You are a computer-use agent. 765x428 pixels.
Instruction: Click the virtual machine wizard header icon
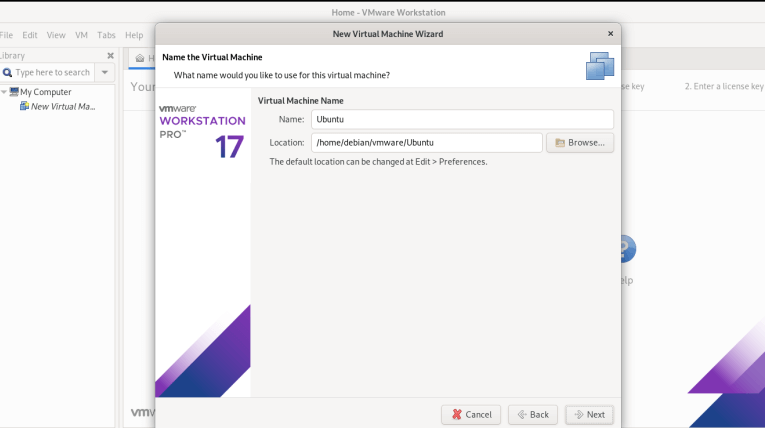[x=600, y=66]
